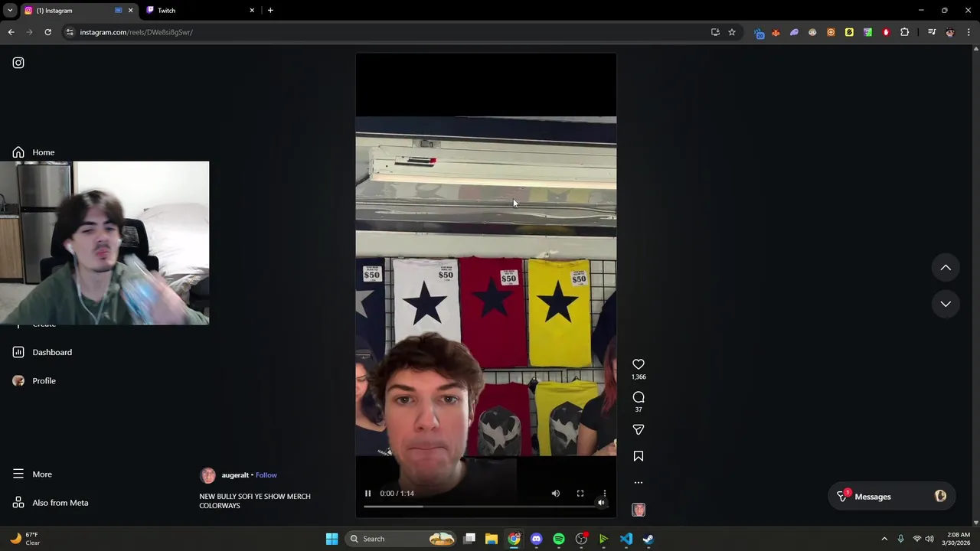Open the orange fox extension icon
This screenshot has width=980, height=551.
point(776,32)
